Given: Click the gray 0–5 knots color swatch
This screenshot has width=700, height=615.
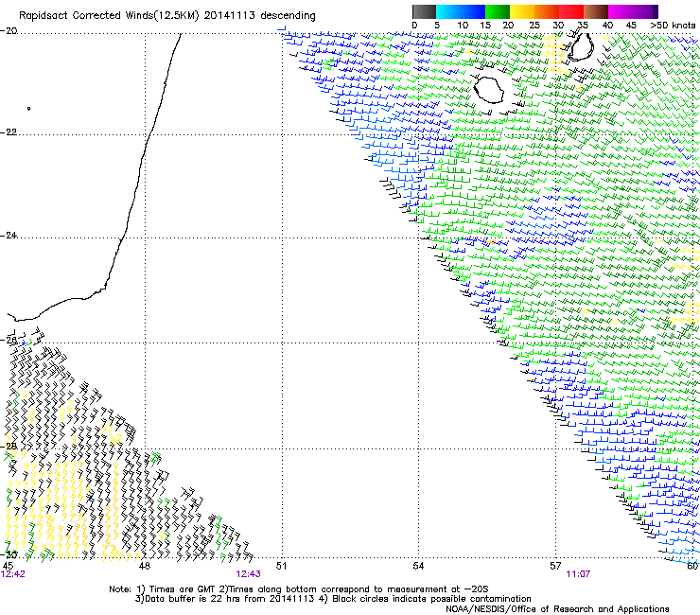Looking at the screenshot, I should (x=424, y=11).
